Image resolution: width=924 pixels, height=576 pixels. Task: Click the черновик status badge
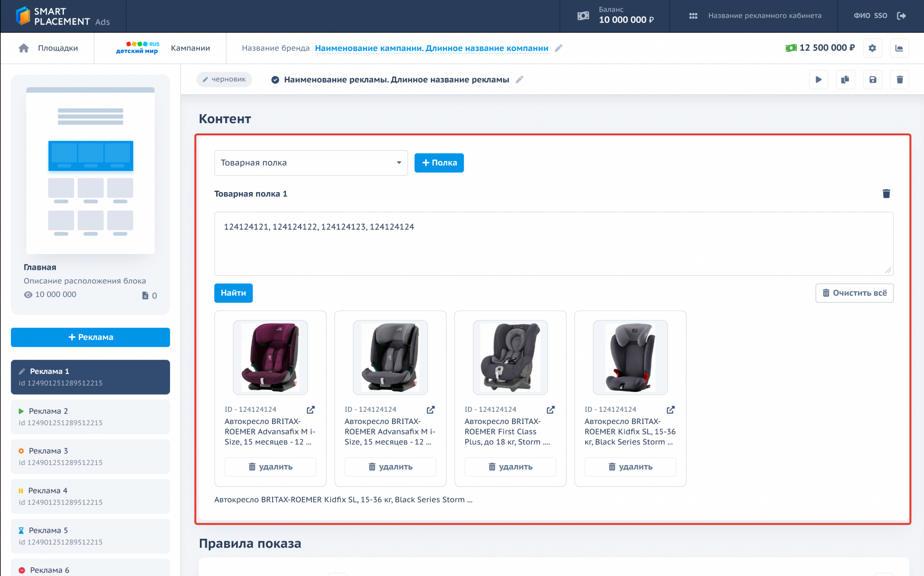coord(224,79)
